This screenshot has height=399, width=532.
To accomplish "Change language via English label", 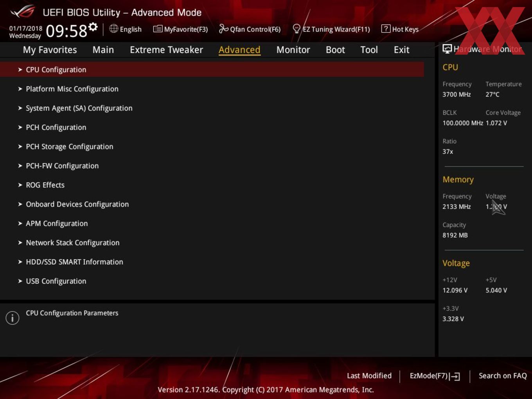I will 131,29.
